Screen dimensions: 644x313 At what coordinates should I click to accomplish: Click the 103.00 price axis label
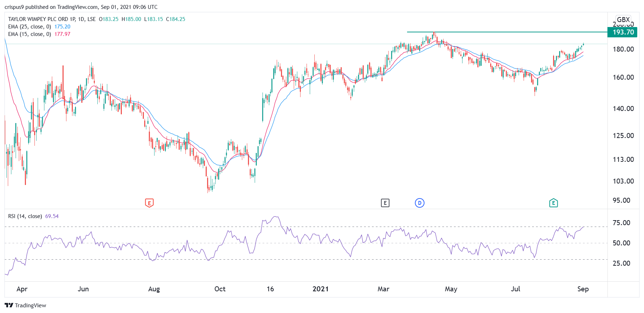[x=623, y=181]
